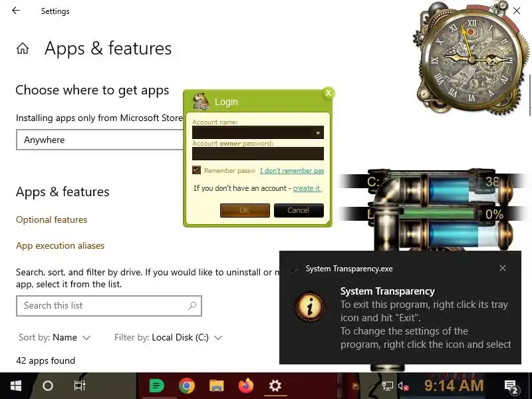This screenshot has height=399, width=532.
Task: Click the steampunk clock desktop gadget
Action: 471,59
